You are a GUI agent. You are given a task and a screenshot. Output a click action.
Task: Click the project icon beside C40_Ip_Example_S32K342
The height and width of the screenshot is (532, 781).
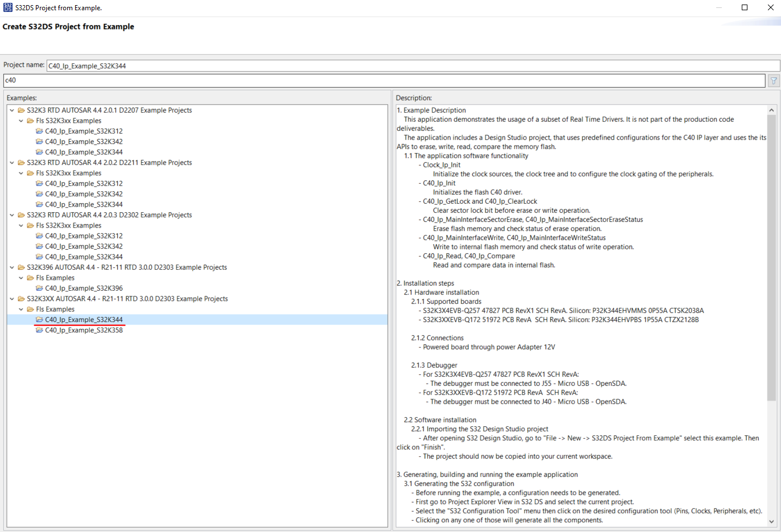click(39, 141)
